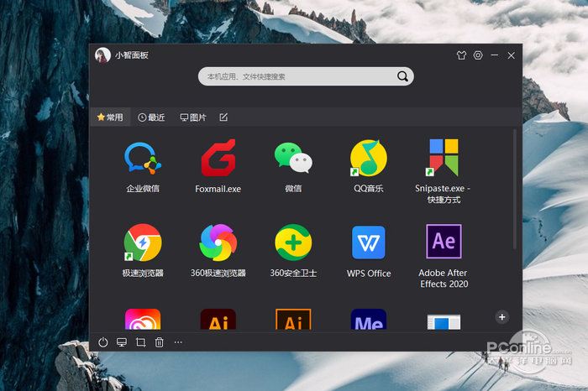This screenshot has width=588, height=391.
Task: Open the orange-bordered Ai icon
Action: 293,320
